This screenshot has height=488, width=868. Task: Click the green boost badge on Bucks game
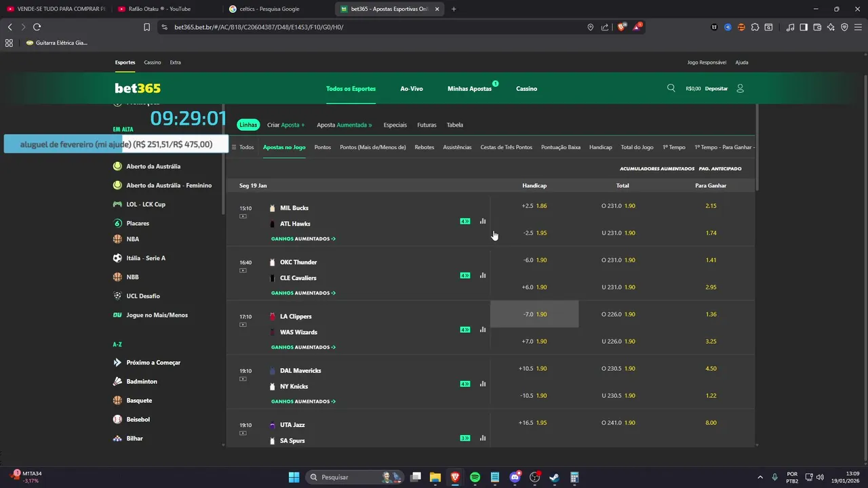465,221
